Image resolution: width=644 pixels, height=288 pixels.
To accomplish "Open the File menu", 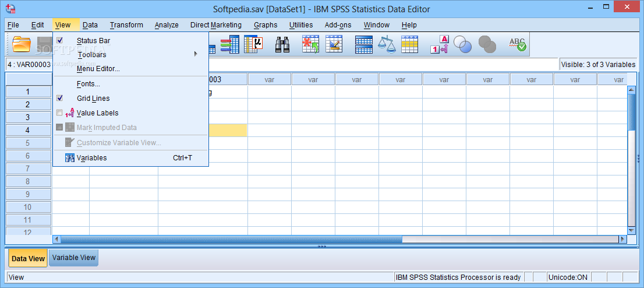I will click(x=13, y=24).
